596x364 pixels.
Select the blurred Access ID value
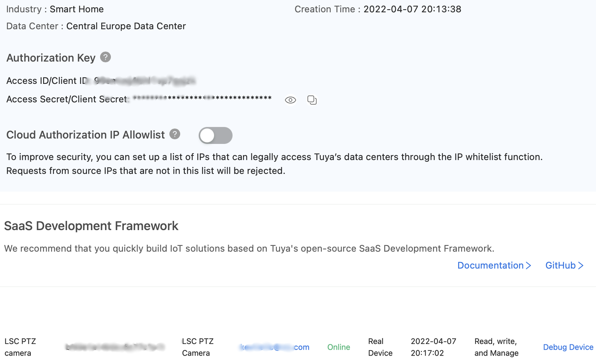[x=145, y=81]
